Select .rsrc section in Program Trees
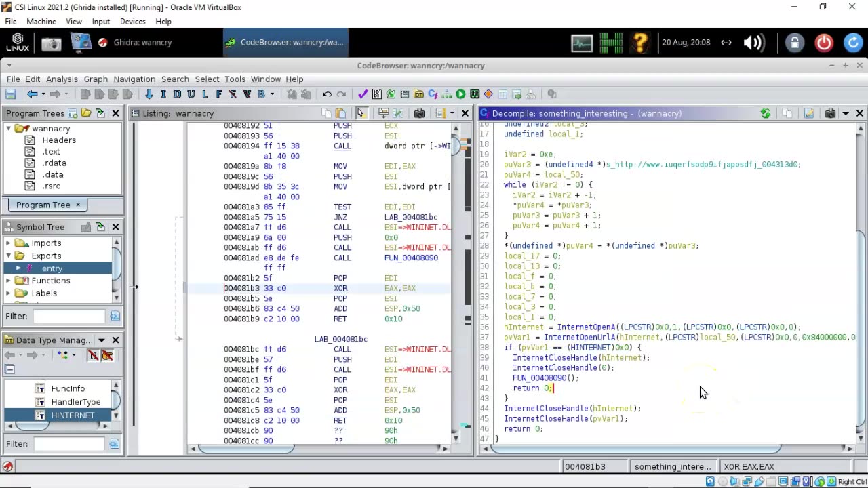This screenshot has width=868, height=488. pyautogui.click(x=52, y=186)
